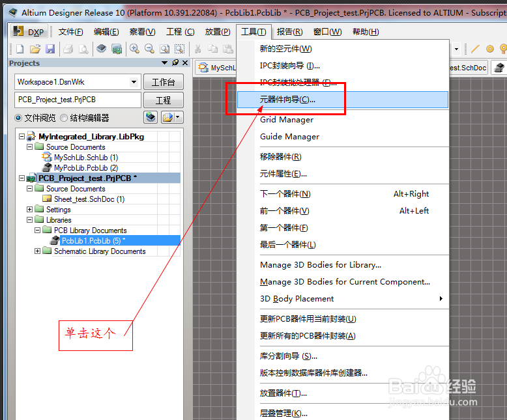507x420 pixels.
Task: Collapse PCB Library Documents folder
Action: click(38, 230)
